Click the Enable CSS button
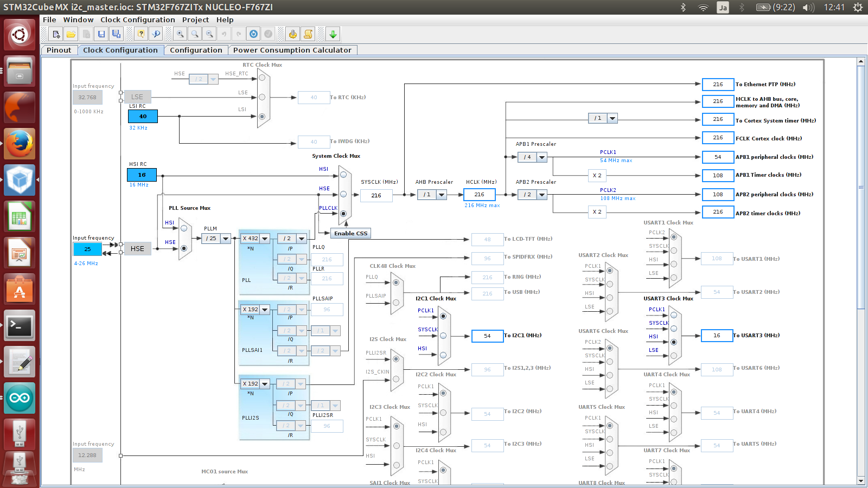The height and width of the screenshot is (488, 868). click(x=350, y=233)
